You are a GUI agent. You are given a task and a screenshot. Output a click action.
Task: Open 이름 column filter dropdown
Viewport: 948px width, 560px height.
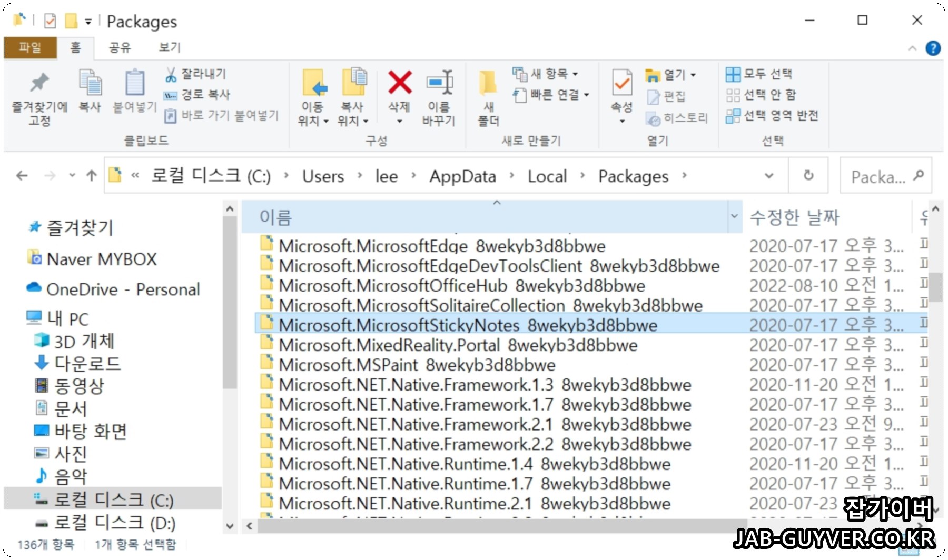point(734,216)
